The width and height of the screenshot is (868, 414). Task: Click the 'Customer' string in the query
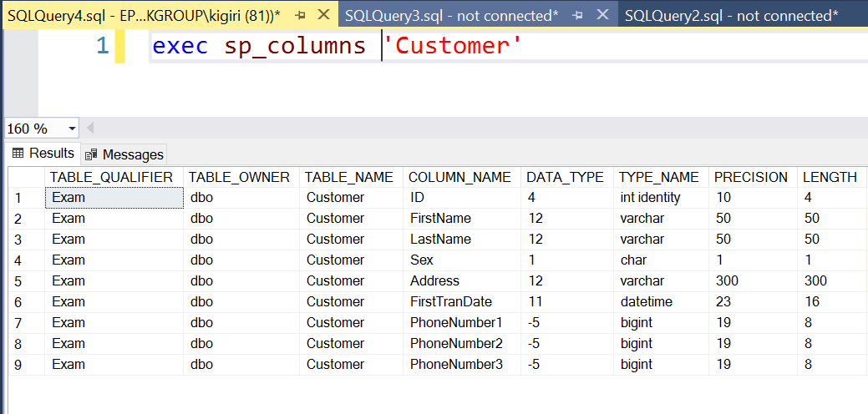click(452, 45)
